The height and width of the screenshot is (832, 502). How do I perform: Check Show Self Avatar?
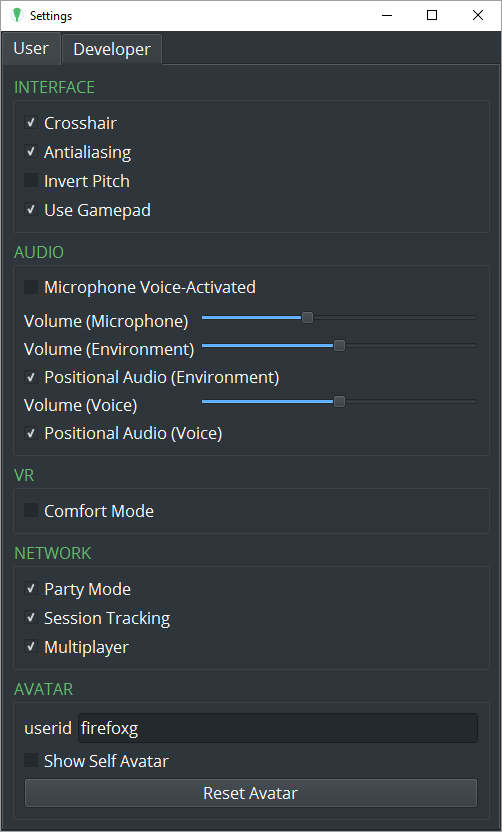pyautogui.click(x=31, y=760)
